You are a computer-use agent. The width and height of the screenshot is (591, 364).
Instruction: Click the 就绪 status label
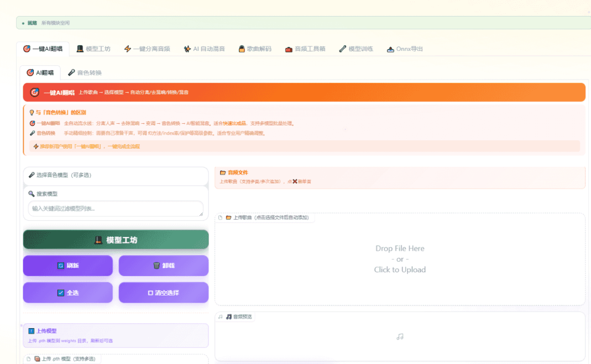click(33, 23)
